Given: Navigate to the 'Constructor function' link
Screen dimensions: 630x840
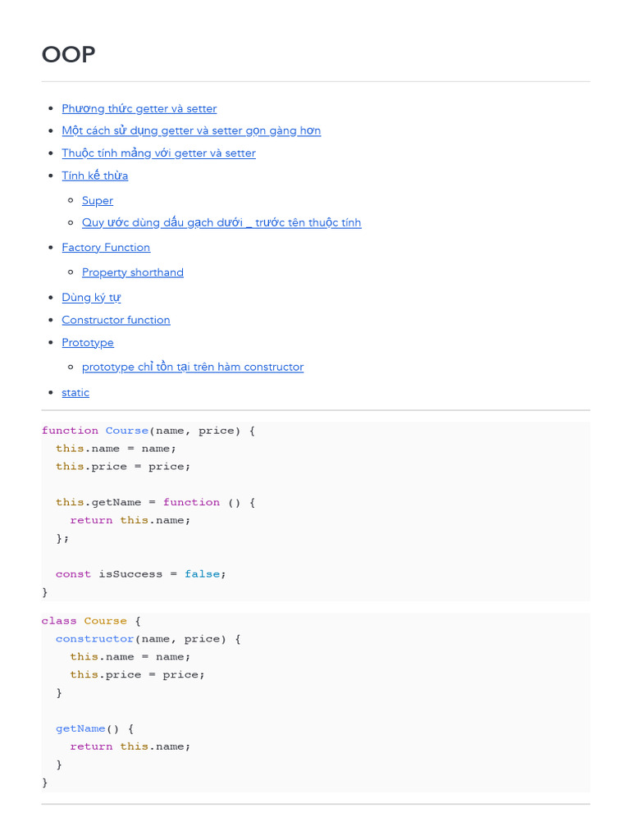Looking at the screenshot, I should [116, 320].
